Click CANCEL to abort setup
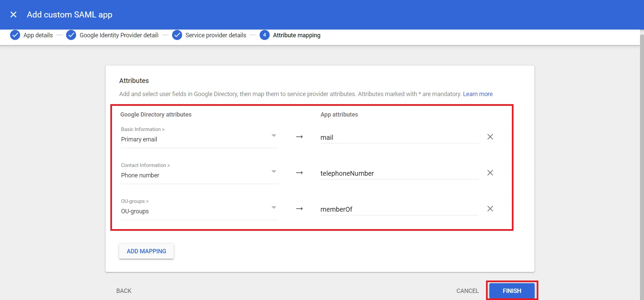 467,291
